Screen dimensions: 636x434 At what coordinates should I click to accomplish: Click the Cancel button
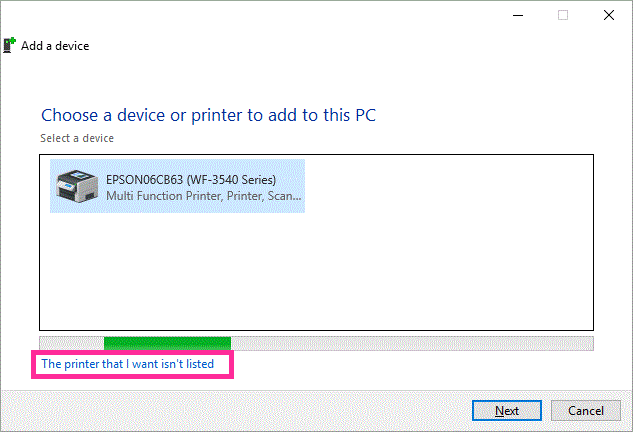586,411
